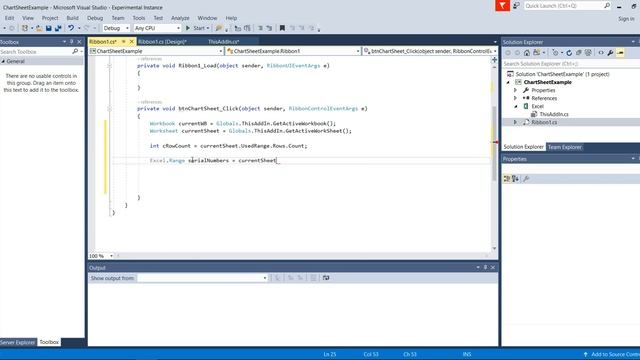Screen dimensions: 640x360
Task: Click the Show All Files icon in Solution Explorer
Action: [588, 53]
